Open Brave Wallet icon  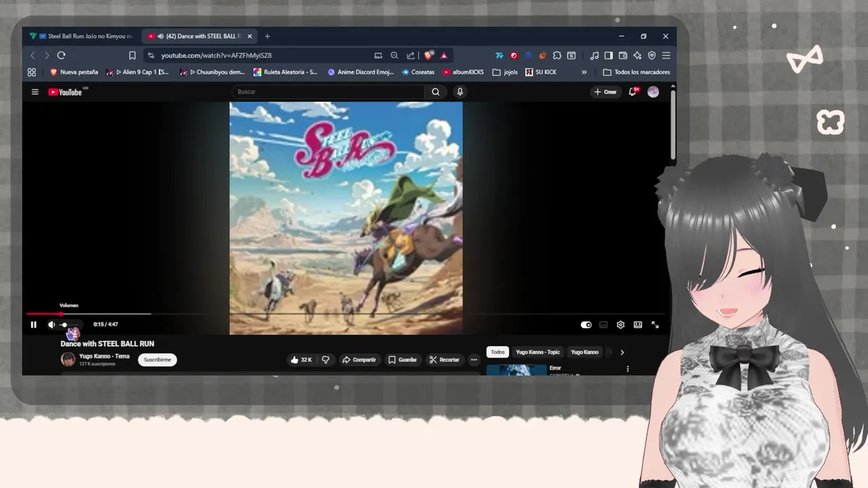623,56
